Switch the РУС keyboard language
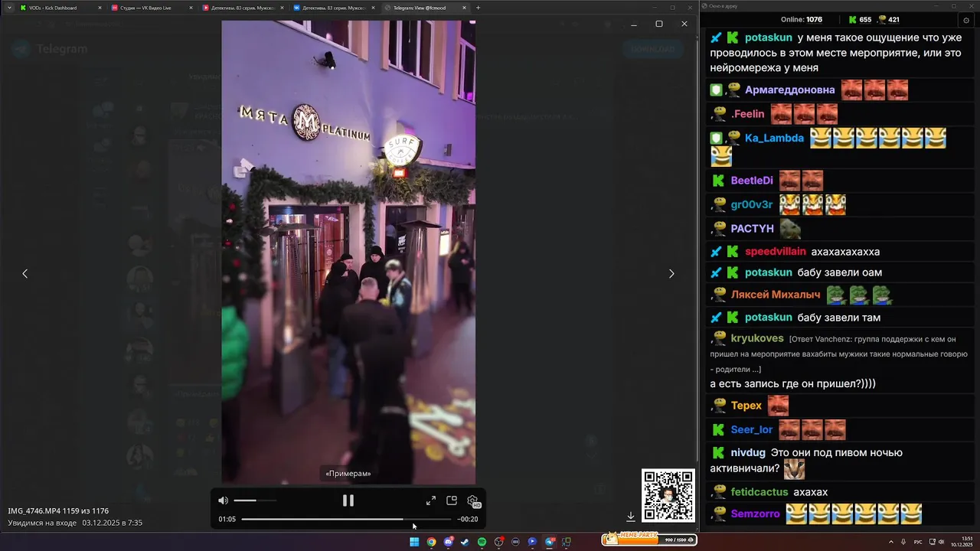The image size is (980, 551). [918, 542]
